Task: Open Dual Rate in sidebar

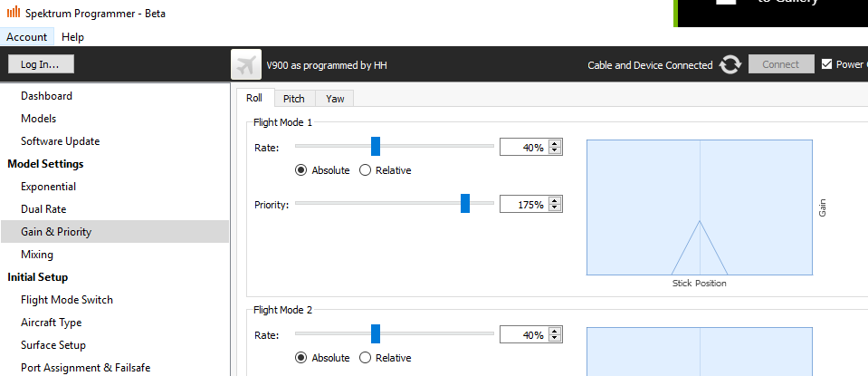Action: [x=43, y=209]
